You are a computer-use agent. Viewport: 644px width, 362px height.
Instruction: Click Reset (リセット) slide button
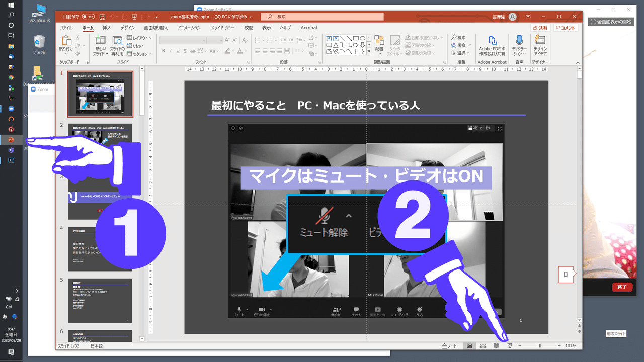[135, 46]
